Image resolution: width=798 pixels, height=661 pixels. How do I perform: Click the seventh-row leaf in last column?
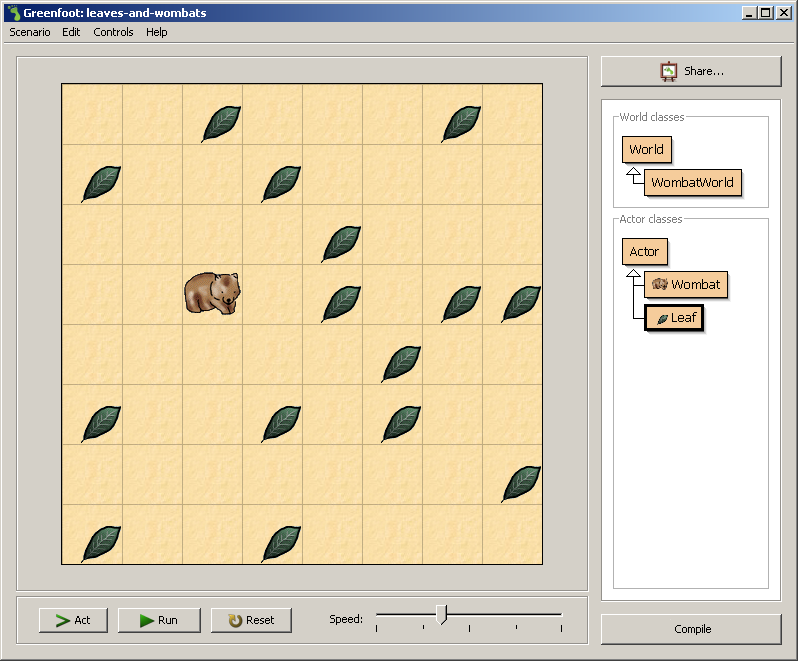(x=521, y=484)
